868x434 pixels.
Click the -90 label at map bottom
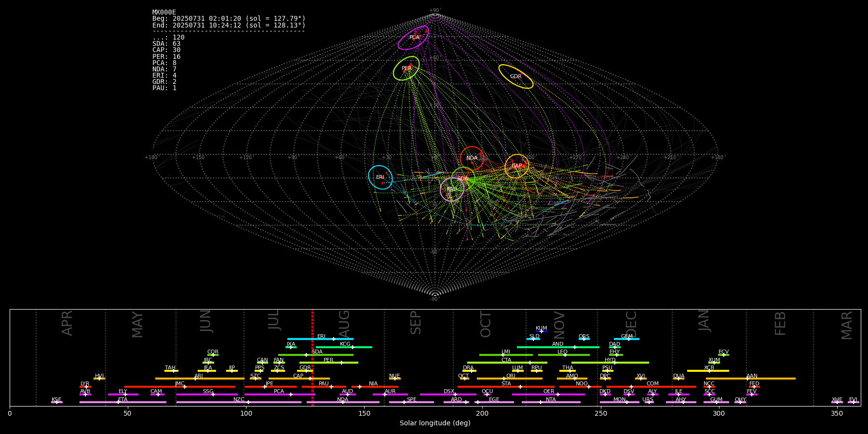pos(435,299)
